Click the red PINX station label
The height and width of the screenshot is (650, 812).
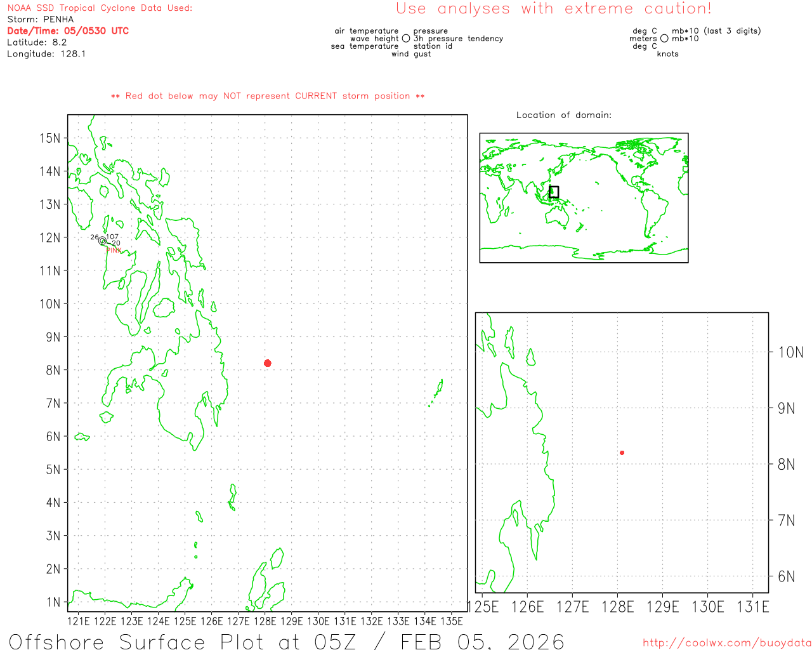tap(114, 251)
